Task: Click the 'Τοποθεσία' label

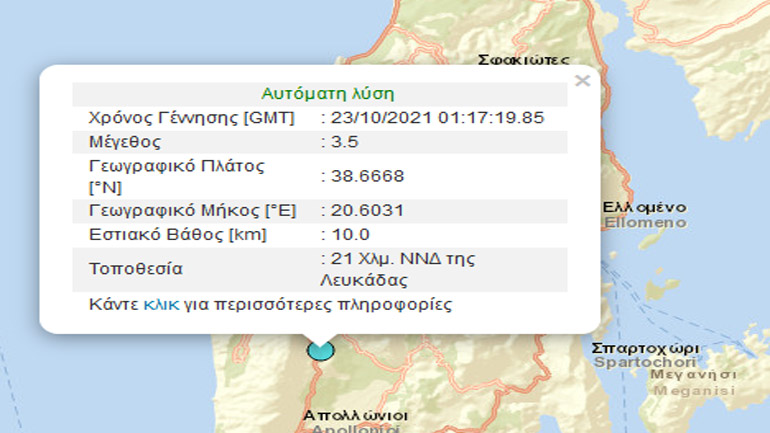Action: (x=136, y=269)
